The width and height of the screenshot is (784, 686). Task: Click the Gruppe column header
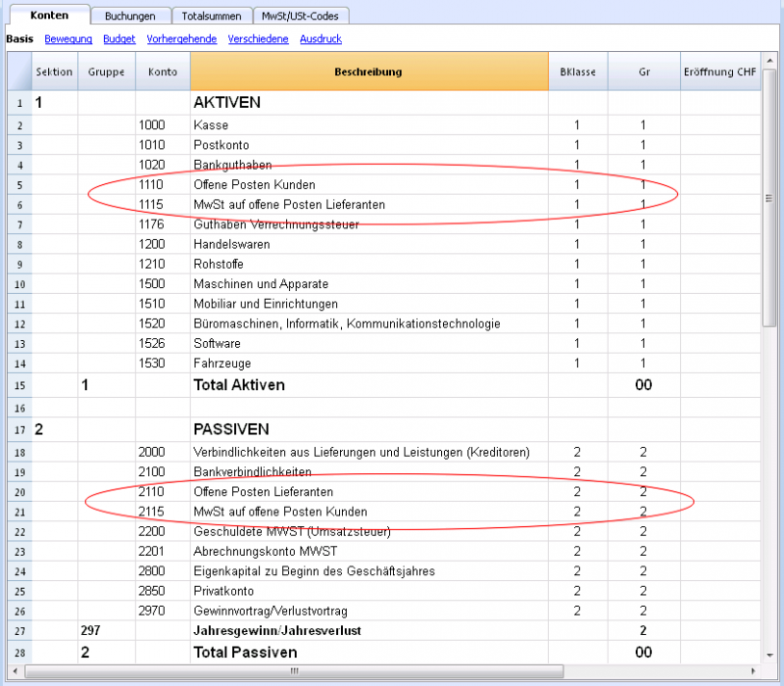coord(107,72)
